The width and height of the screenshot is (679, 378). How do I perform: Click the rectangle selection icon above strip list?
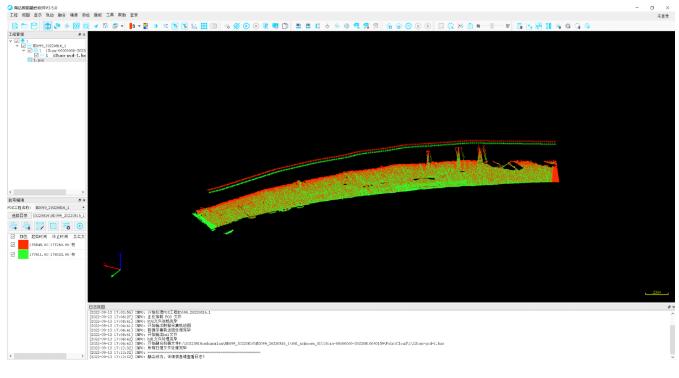click(x=53, y=226)
